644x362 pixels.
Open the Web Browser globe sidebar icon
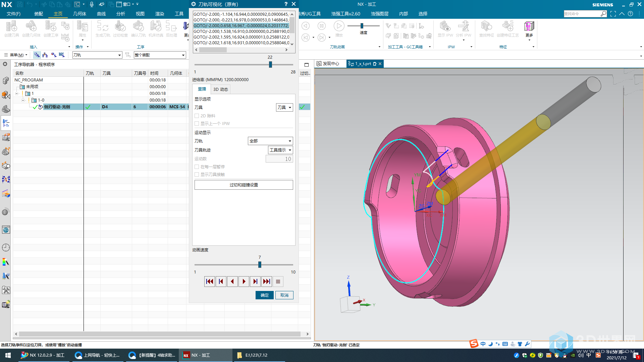[6, 230]
